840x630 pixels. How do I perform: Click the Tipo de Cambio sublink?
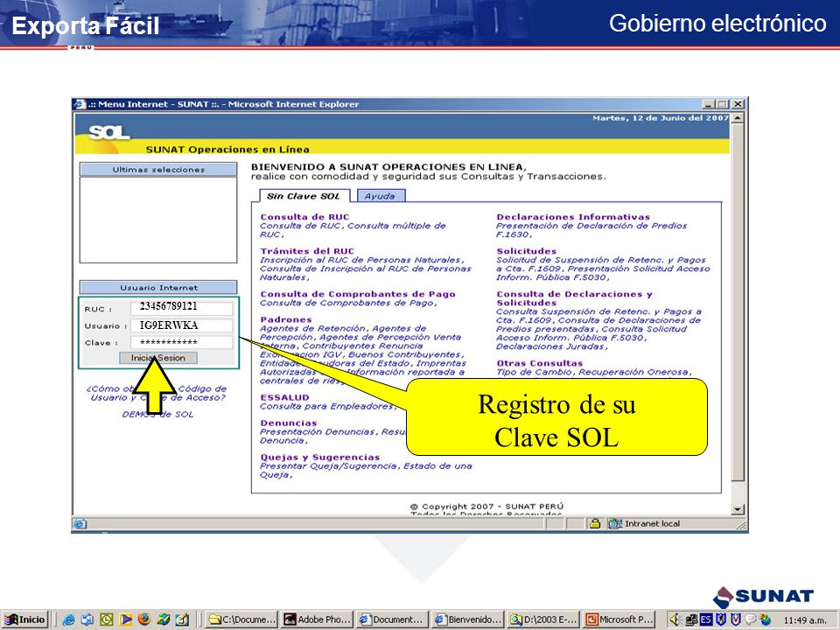(x=534, y=372)
